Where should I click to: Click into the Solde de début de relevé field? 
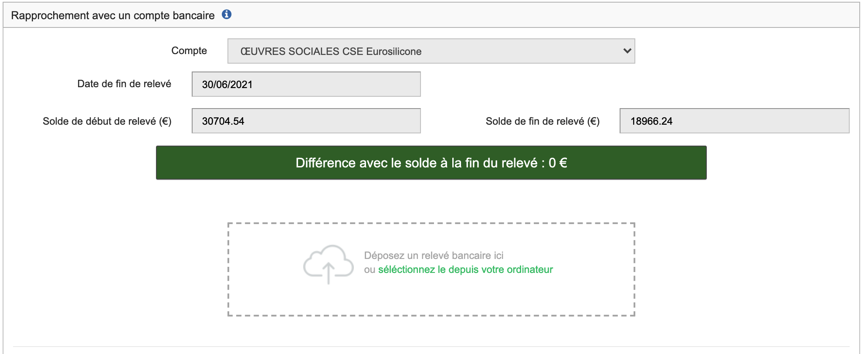pos(306,121)
